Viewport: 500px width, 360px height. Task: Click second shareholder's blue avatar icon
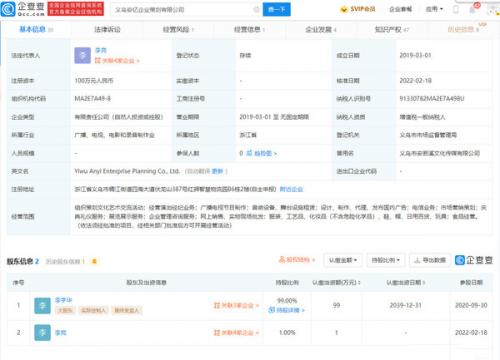42,332
